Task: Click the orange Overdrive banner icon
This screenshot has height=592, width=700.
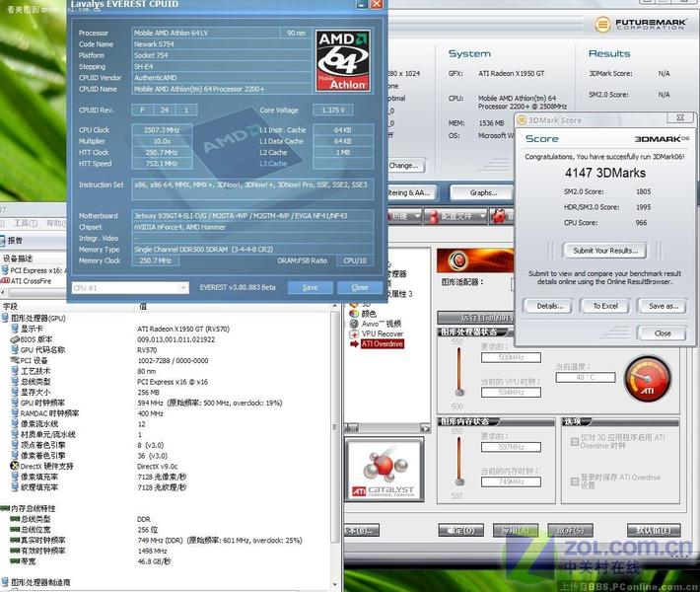Action: coord(458,260)
